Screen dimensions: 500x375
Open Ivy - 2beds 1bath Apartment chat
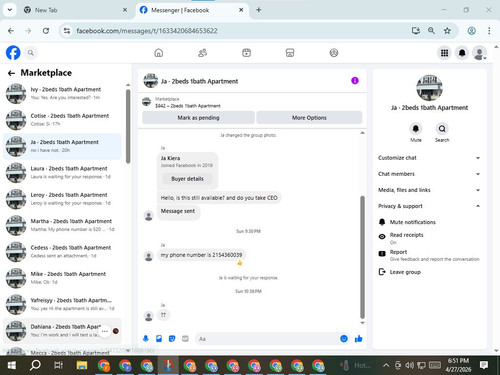click(62, 93)
